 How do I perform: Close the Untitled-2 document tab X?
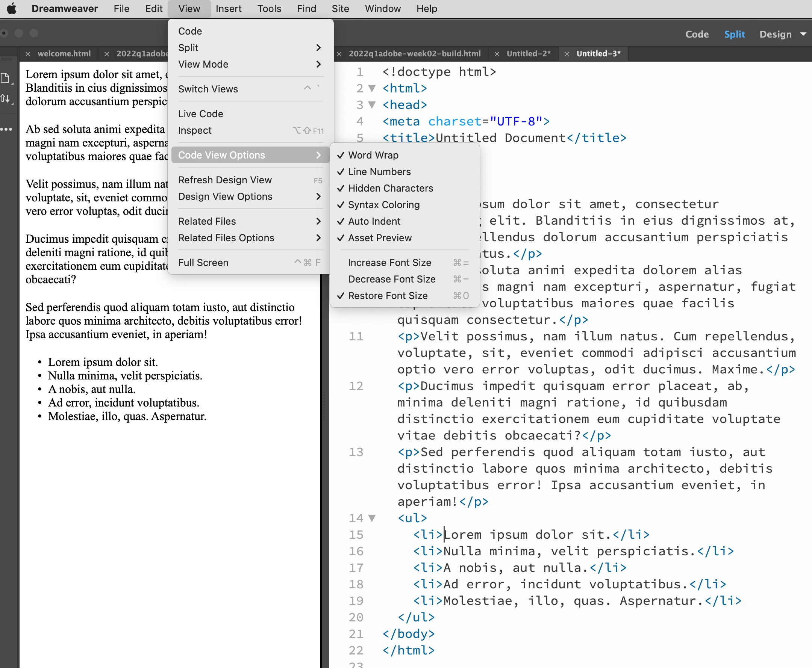(x=497, y=54)
